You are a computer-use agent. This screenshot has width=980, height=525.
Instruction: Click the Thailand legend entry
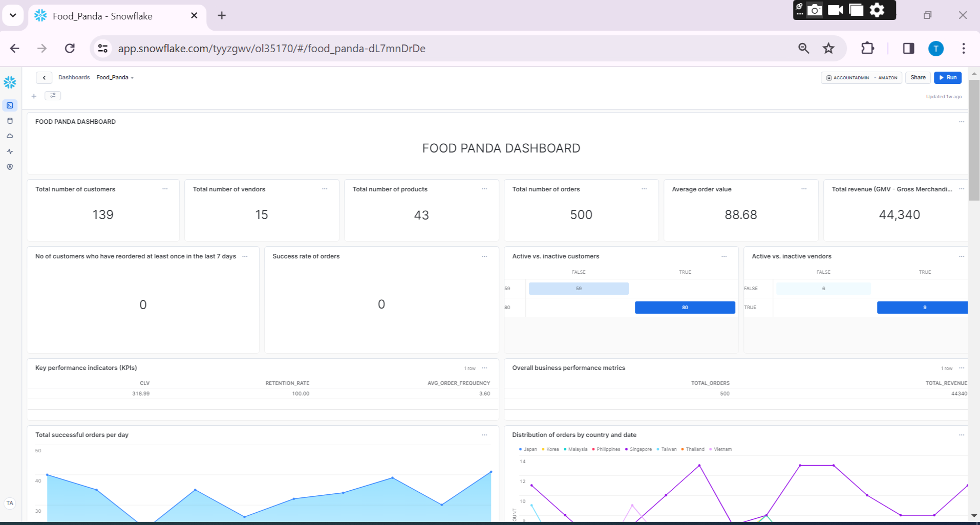693,449
